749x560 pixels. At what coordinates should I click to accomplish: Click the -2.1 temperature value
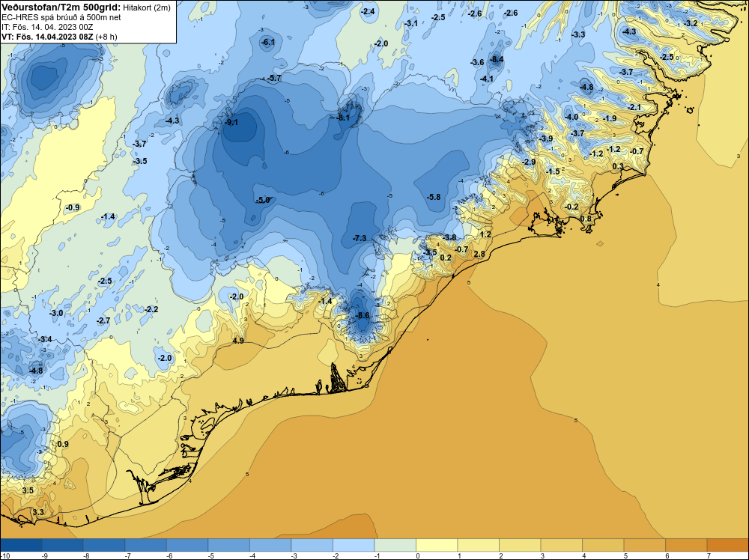click(634, 107)
